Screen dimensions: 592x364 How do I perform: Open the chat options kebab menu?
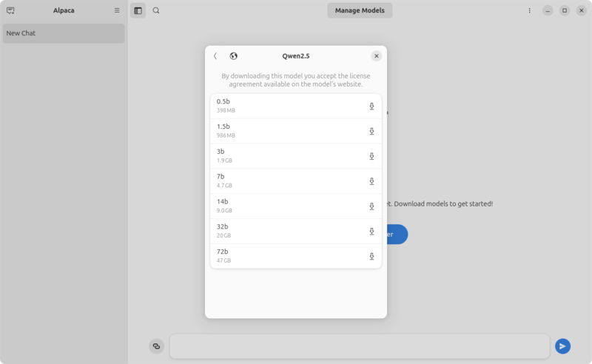(529, 11)
